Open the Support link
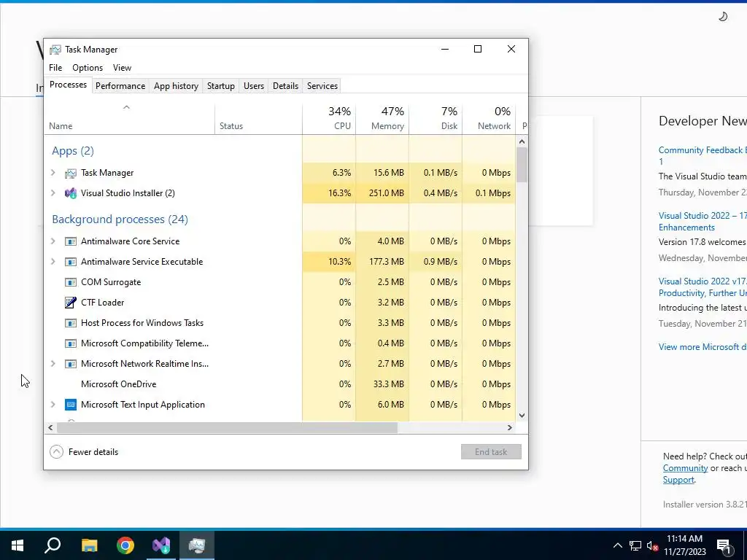 678,480
